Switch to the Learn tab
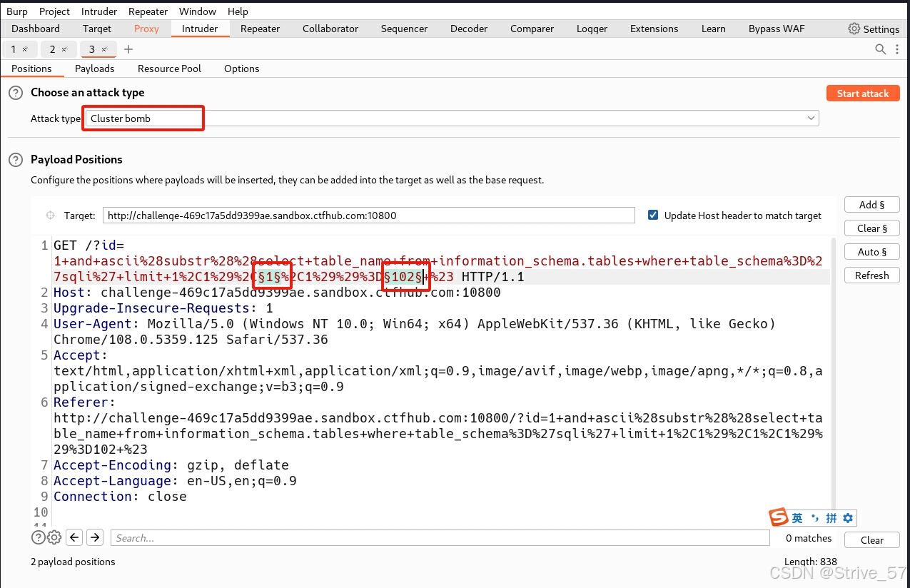Image resolution: width=910 pixels, height=588 pixels. pyautogui.click(x=713, y=29)
